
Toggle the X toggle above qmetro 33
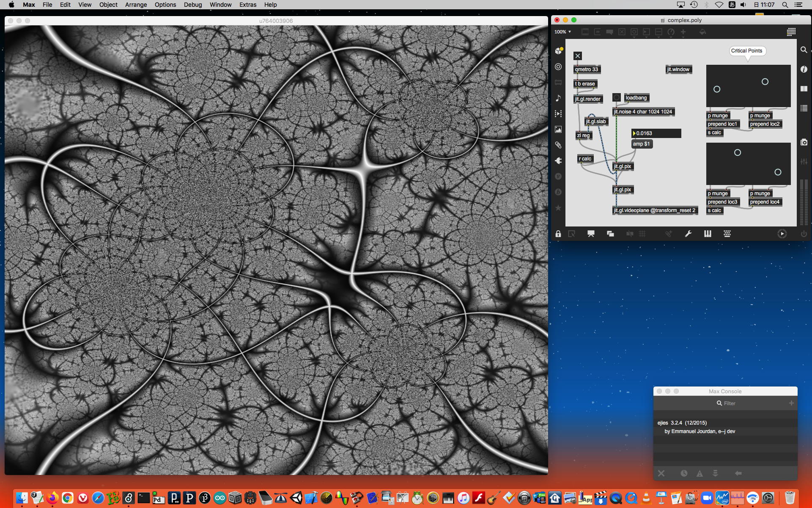coord(577,56)
